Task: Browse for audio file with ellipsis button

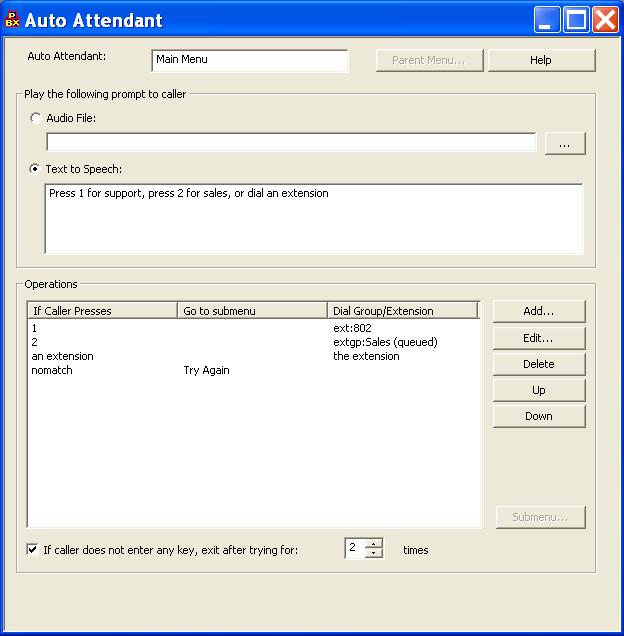Action: click(x=565, y=144)
